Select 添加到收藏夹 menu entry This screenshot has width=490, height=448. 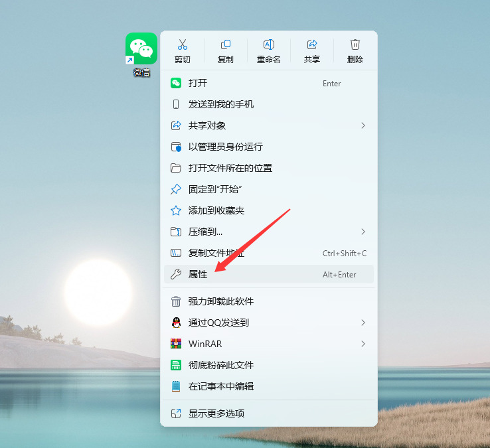[269, 210]
